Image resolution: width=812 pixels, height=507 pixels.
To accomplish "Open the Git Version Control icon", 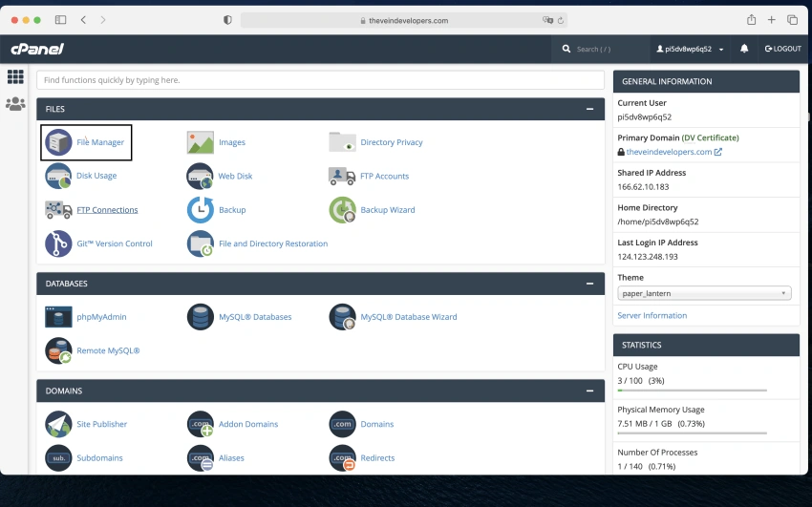I will 58,243.
